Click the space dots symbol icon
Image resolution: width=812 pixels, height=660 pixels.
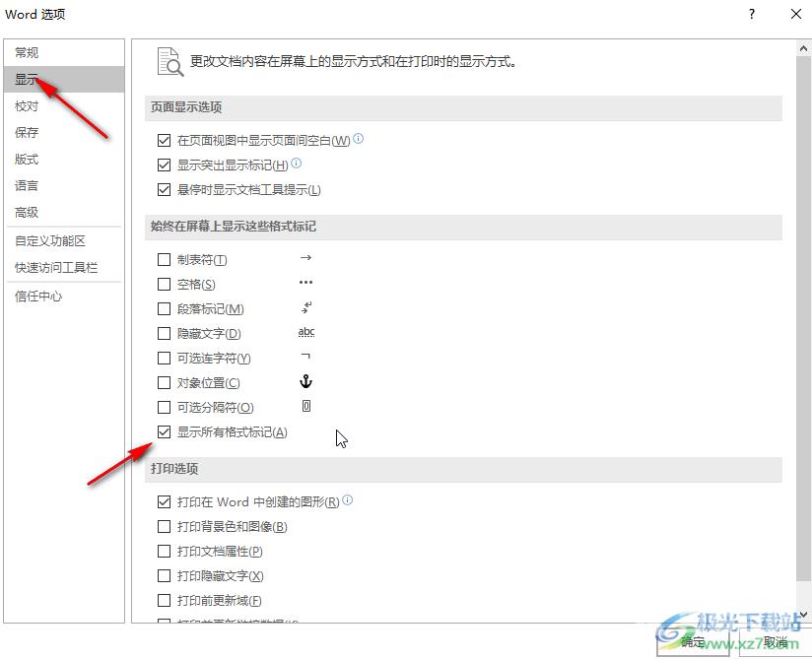[306, 283]
